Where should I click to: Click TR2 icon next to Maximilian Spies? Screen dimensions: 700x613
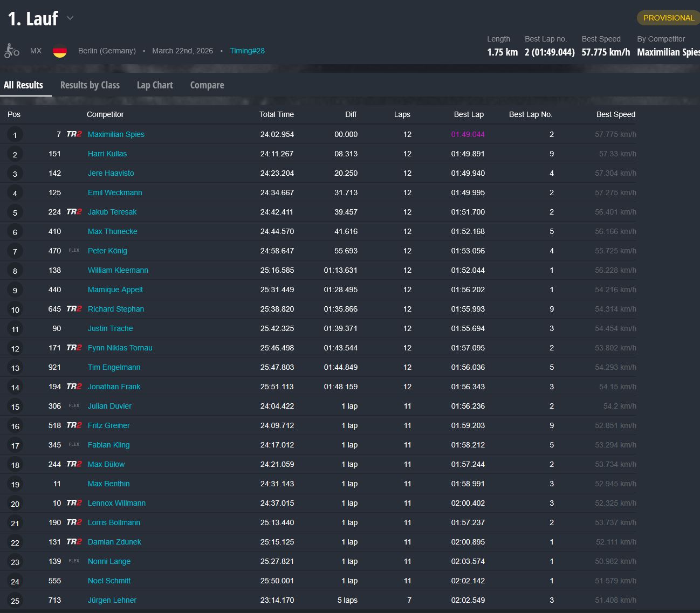(x=74, y=134)
